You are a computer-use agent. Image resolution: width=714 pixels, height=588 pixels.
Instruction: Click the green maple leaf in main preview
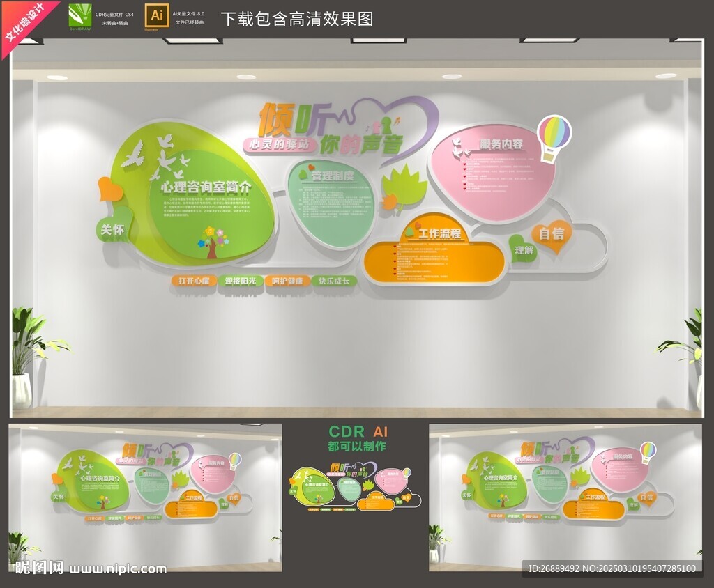(x=404, y=187)
